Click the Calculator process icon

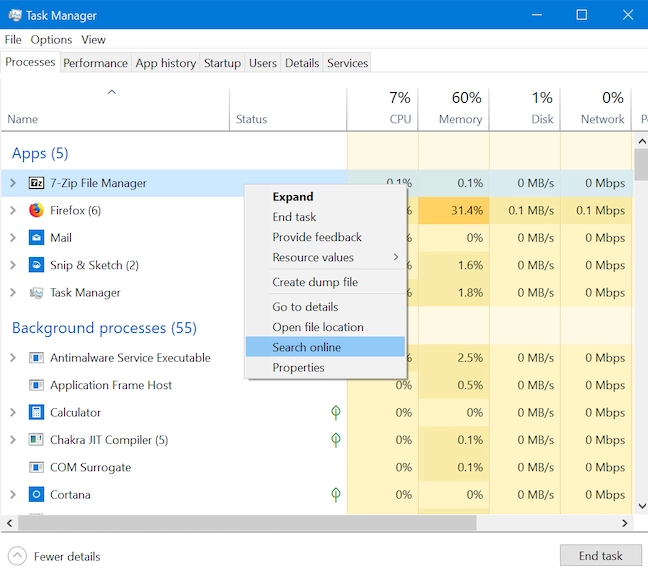(x=36, y=412)
